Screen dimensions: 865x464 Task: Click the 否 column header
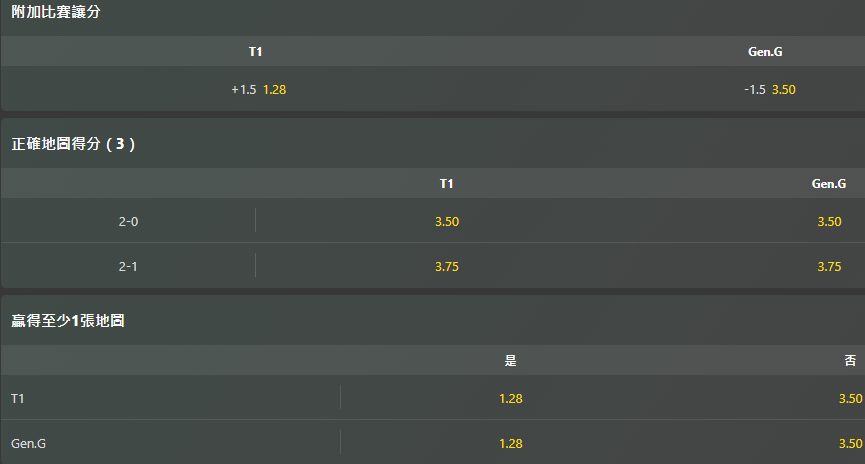[850, 360]
